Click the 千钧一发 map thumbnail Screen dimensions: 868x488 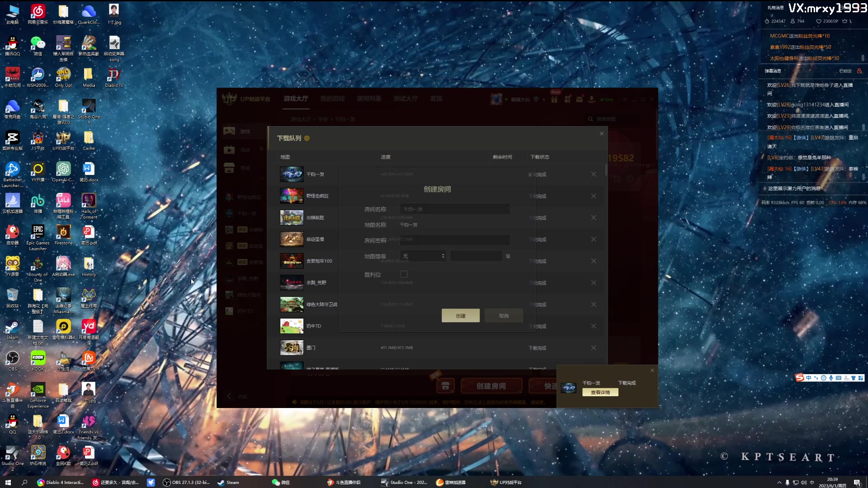[292, 174]
